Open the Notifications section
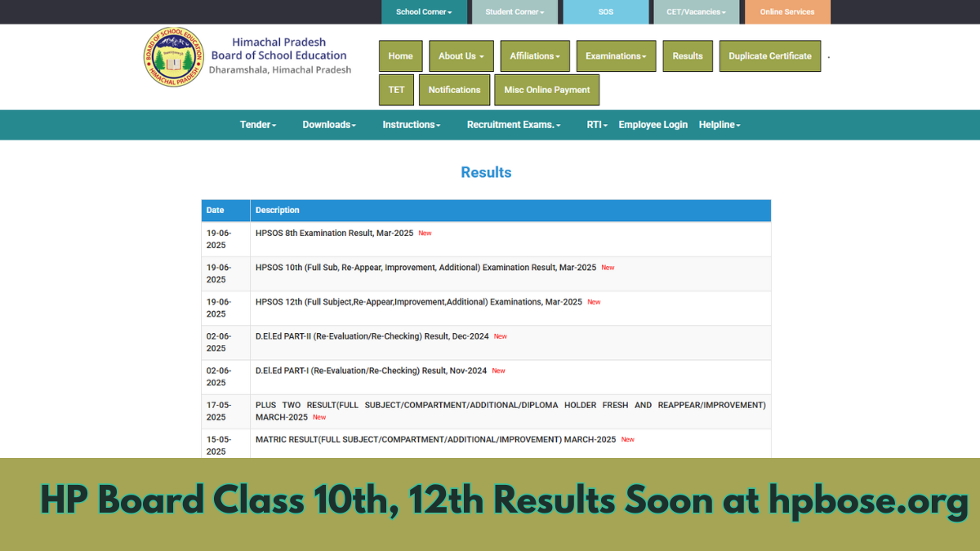The width and height of the screenshot is (980, 551). coord(454,90)
